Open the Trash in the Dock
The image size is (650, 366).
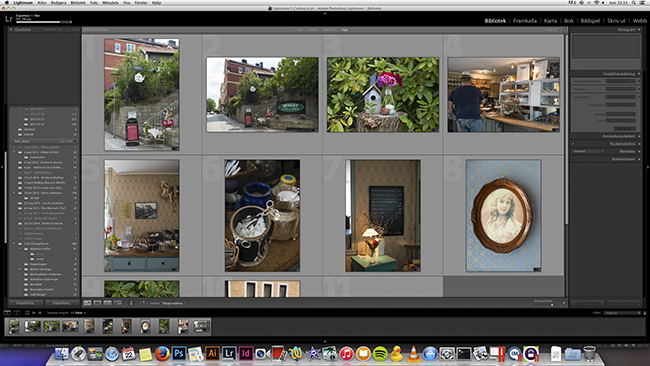[589, 354]
